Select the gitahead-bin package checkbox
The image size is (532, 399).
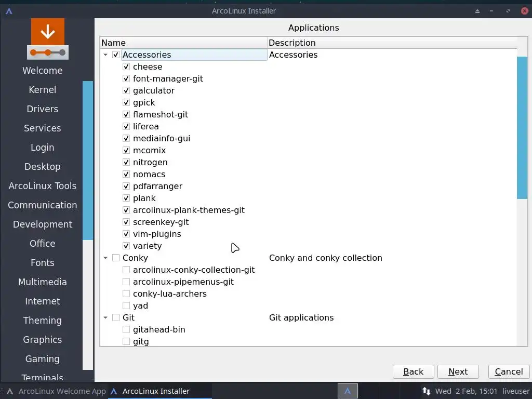126,329
